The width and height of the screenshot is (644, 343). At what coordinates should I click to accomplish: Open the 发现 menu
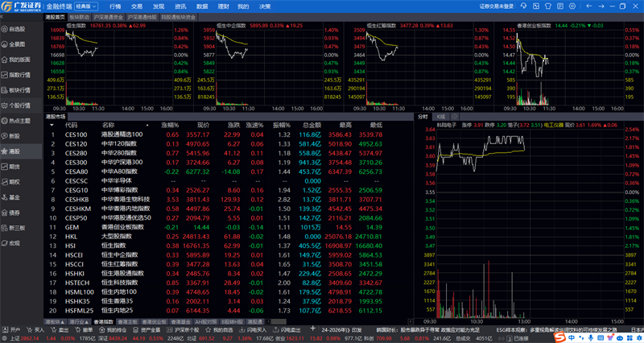159,6
